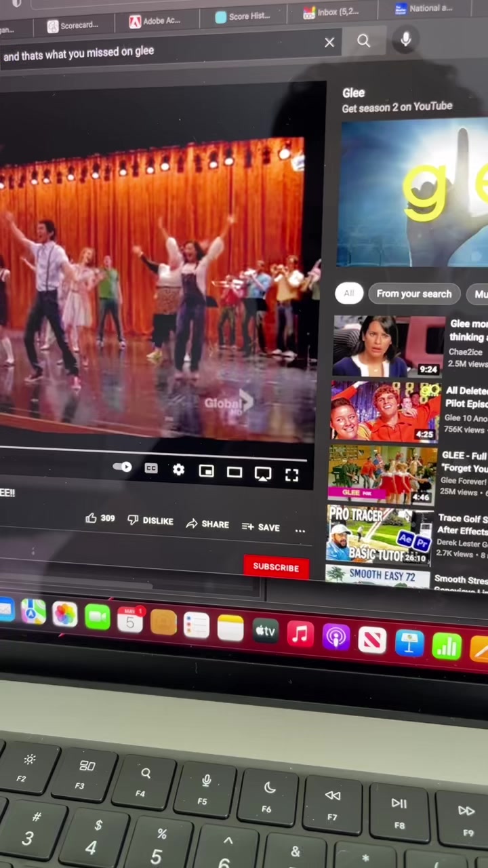The image size is (488, 868).
Task: Switch video to theater mode
Action: 235,472
